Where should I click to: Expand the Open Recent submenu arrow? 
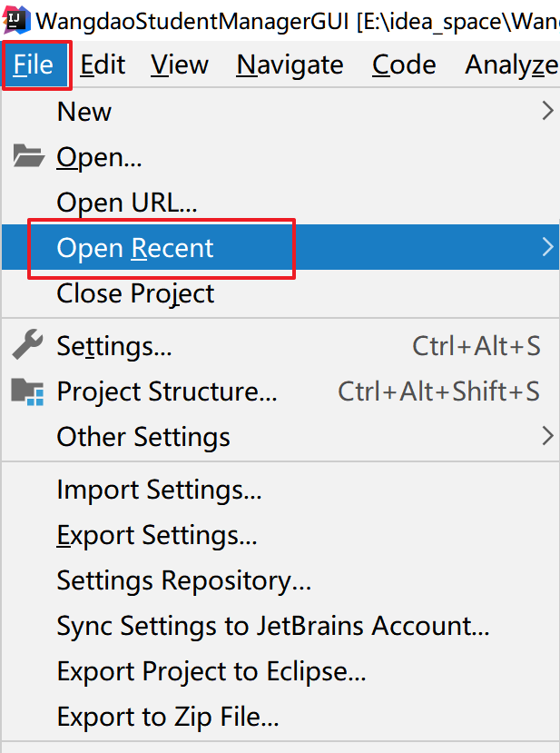(547, 248)
